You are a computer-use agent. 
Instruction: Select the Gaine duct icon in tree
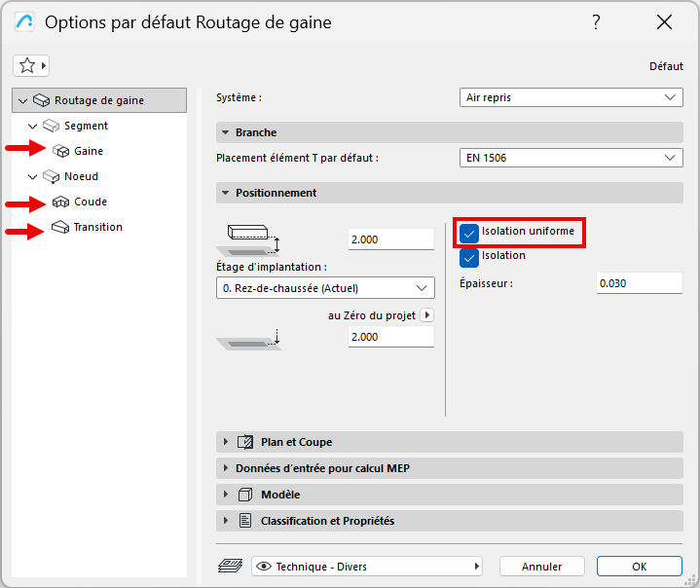coord(61,151)
